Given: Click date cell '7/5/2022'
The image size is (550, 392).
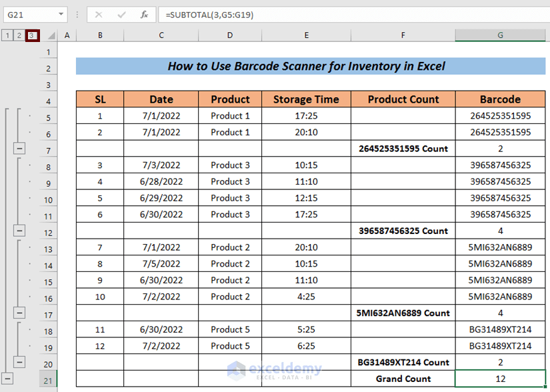Looking at the screenshot, I should tap(161, 263).
